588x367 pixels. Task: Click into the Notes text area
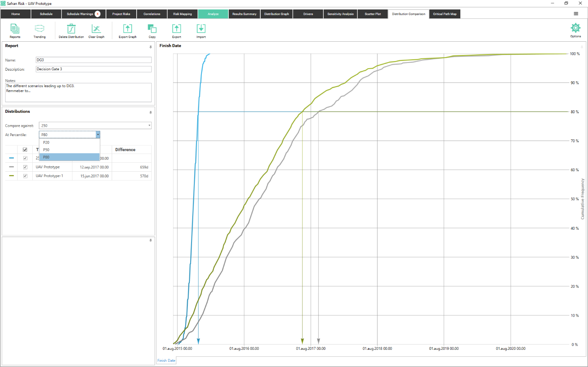(78, 92)
